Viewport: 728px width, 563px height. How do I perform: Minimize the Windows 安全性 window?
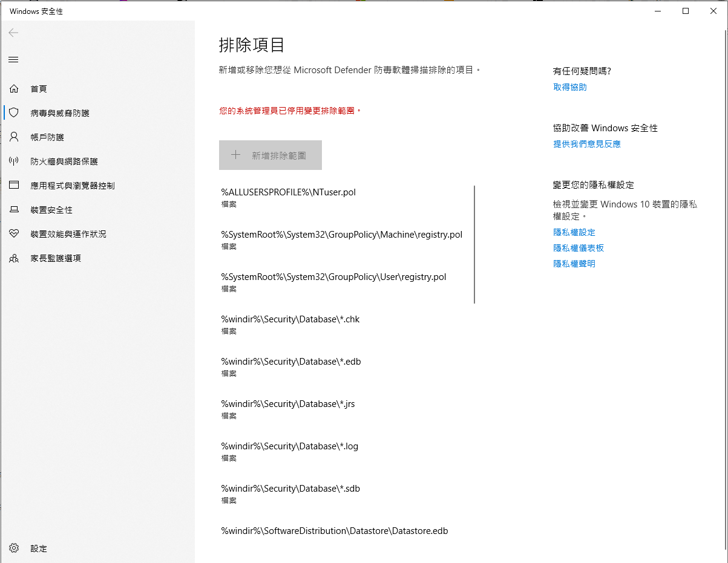658,11
